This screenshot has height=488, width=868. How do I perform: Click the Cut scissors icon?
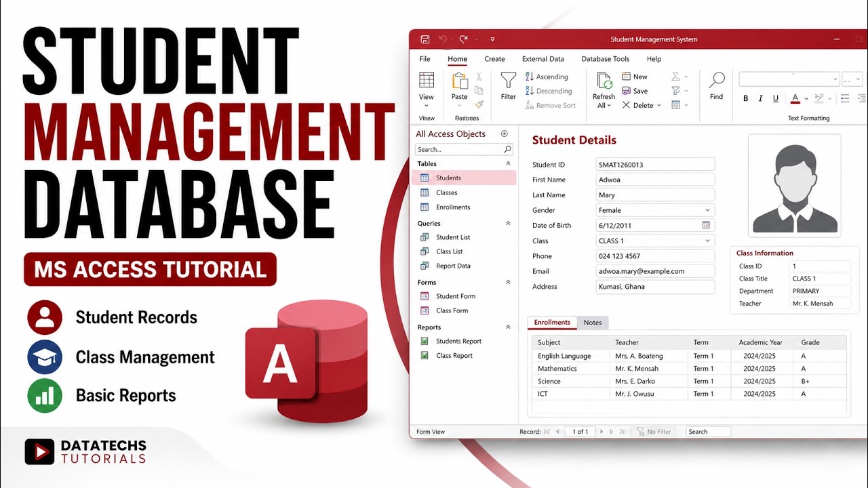pyautogui.click(x=479, y=77)
